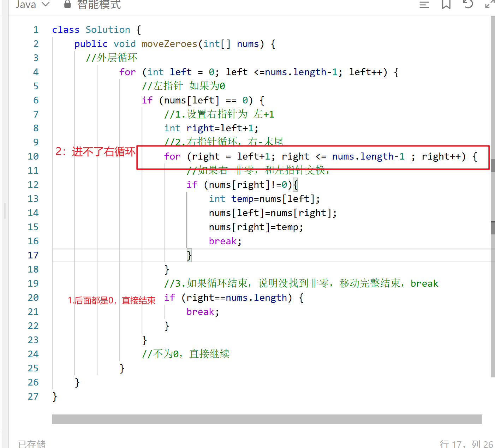
Task: Click the lock icon beside 智能模式
Action: click(x=67, y=5)
